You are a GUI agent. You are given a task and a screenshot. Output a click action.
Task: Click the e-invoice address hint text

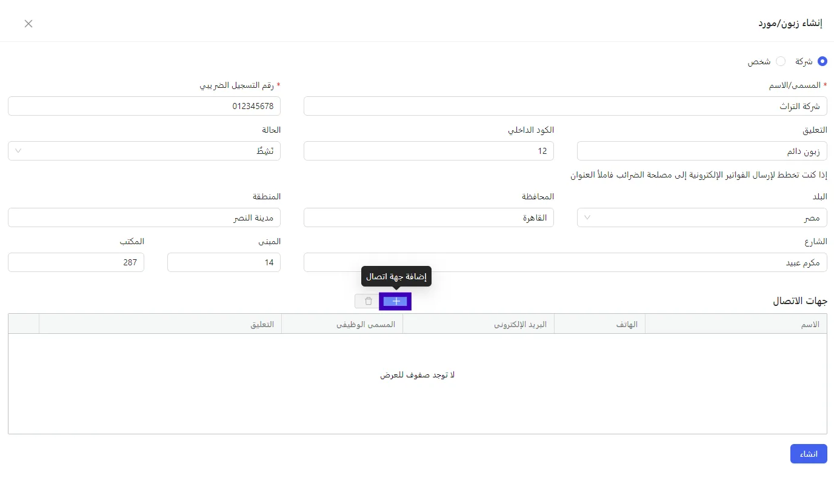[x=699, y=176]
